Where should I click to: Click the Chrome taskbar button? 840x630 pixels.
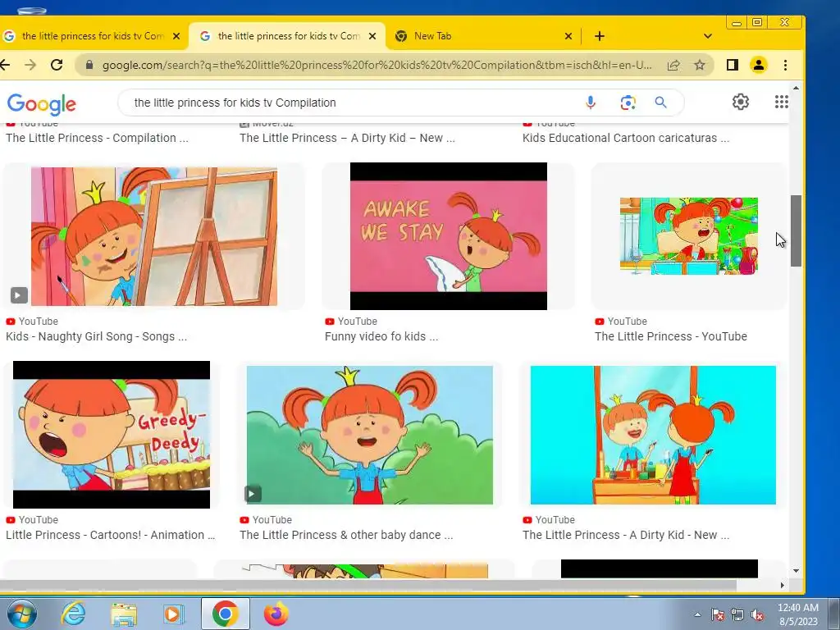click(225, 614)
